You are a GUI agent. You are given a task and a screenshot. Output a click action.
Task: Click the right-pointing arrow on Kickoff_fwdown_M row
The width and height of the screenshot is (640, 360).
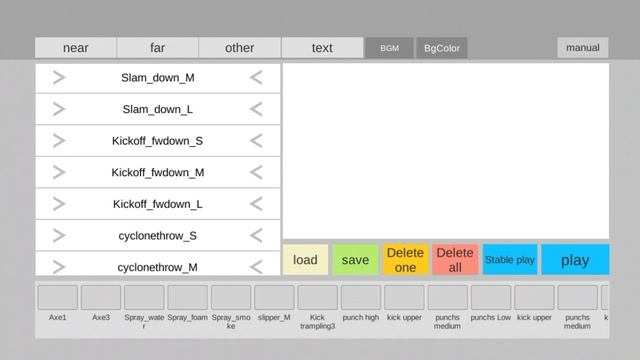click(x=59, y=172)
